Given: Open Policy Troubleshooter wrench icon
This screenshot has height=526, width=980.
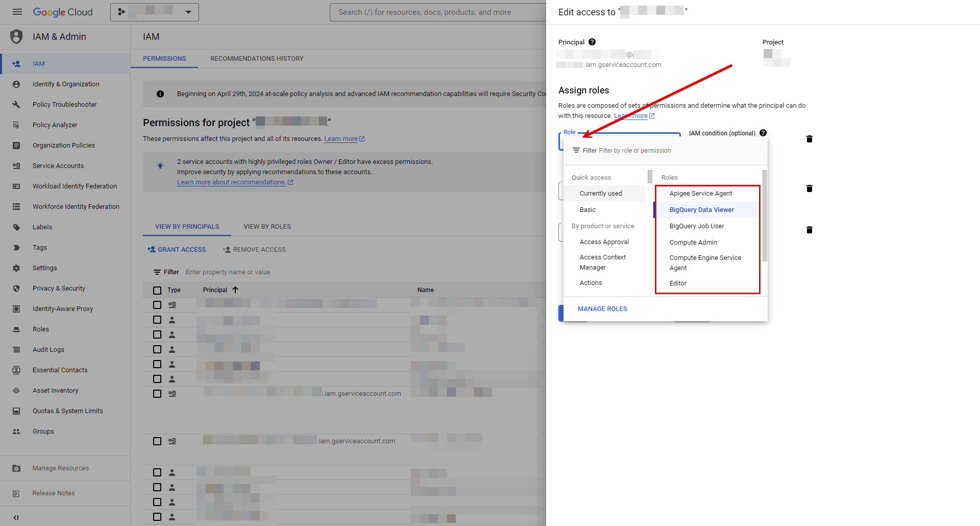Looking at the screenshot, I should 16,105.
